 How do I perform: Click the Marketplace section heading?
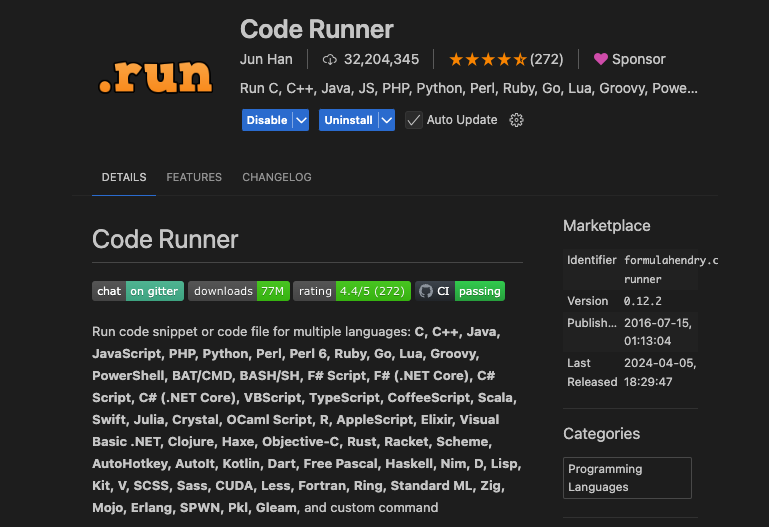pos(607,226)
